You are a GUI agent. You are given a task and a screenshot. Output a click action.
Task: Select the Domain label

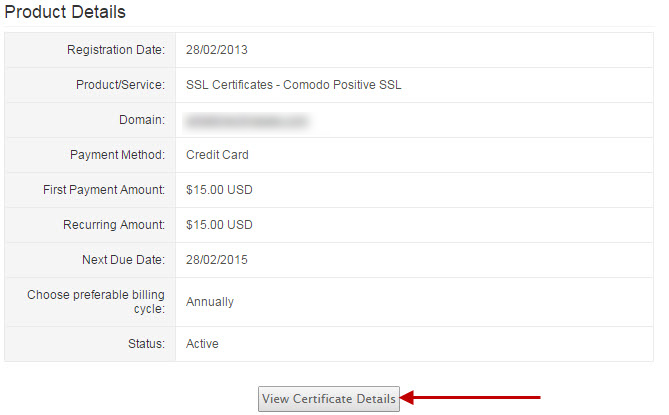[141, 121]
